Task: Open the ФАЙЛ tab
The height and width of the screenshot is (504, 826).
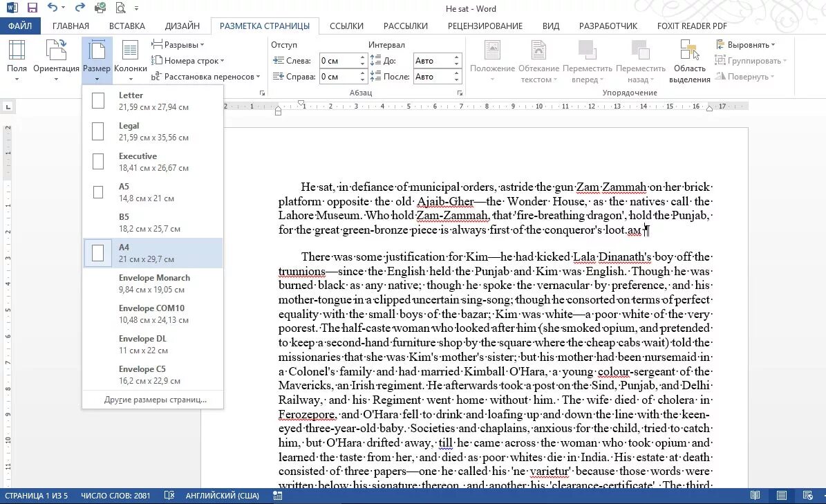Action: coord(20,26)
